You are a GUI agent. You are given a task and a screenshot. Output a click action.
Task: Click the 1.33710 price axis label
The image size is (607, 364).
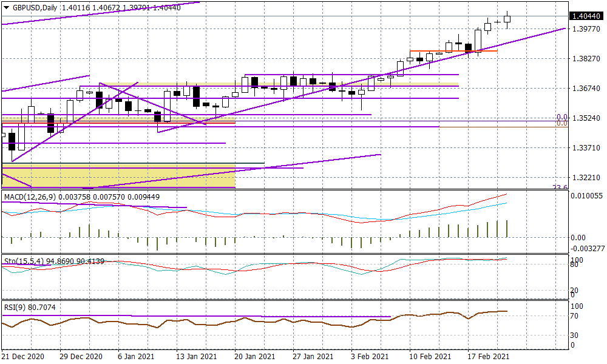(586, 148)
